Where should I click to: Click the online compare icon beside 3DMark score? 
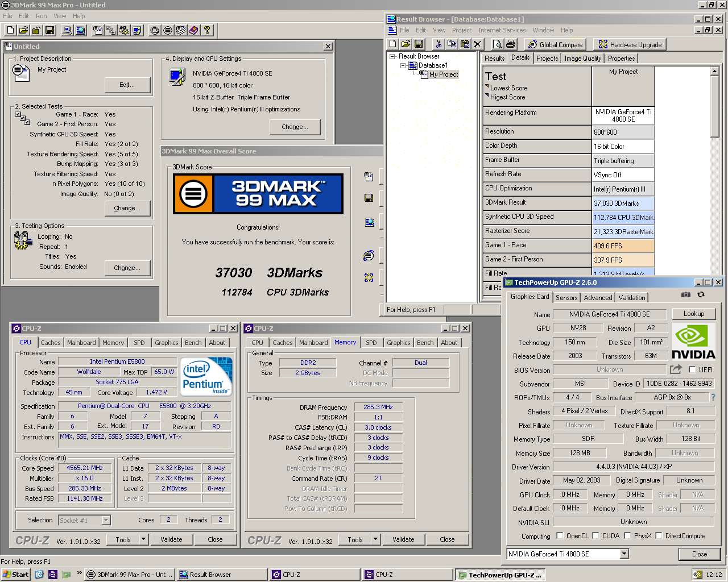(x=369, y=256)
